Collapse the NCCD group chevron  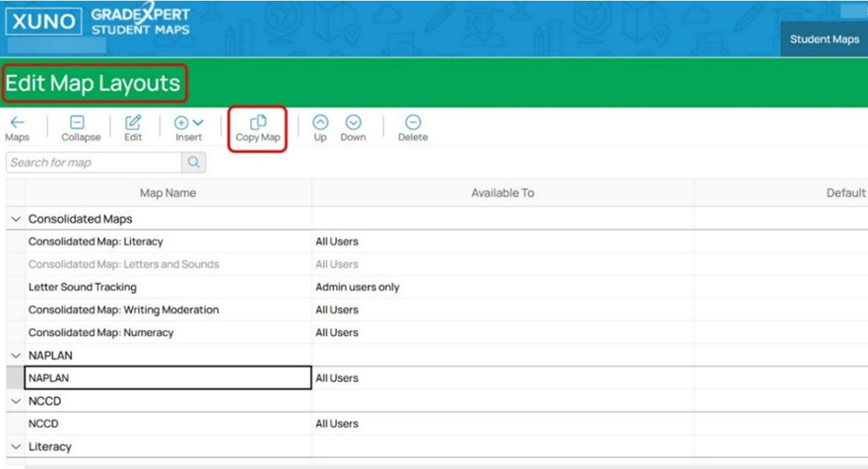coord(15,401)
